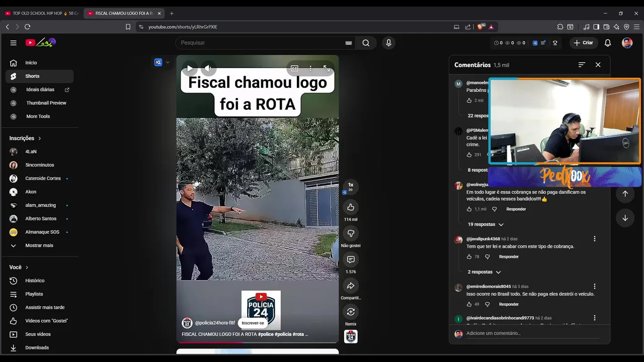Open the Início sidebar item
Image resolution: width=644 pixels, height=362 pixels.
[39, 63]
